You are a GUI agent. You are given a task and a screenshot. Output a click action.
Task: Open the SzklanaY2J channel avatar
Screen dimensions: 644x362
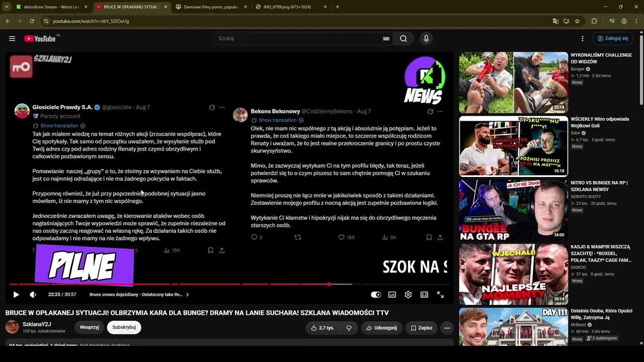click(x=12, y=327)
